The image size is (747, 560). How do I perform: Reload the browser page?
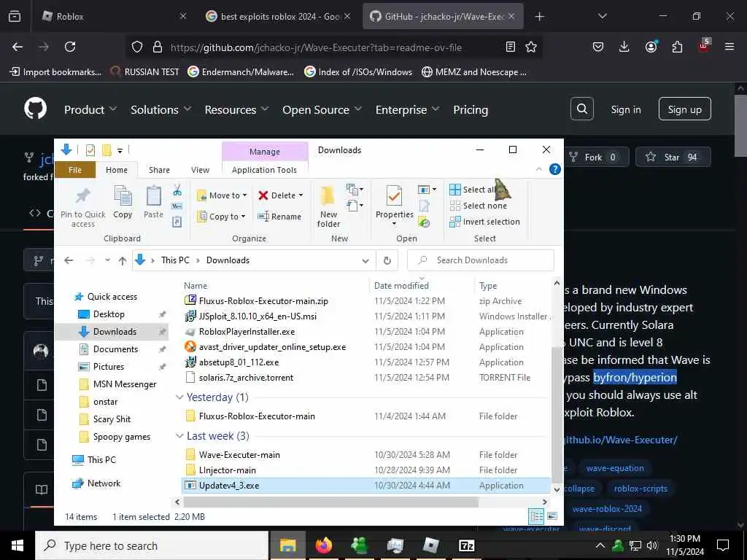pos(70,47)
